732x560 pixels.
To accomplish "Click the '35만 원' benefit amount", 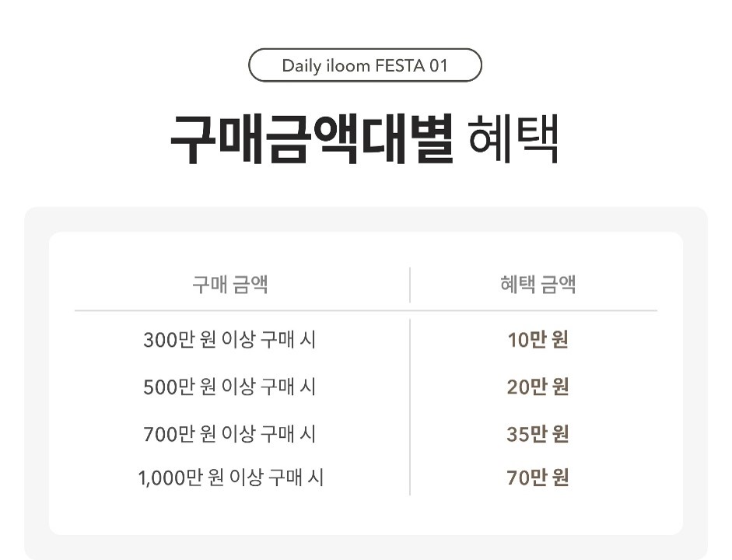I will 538,433.
